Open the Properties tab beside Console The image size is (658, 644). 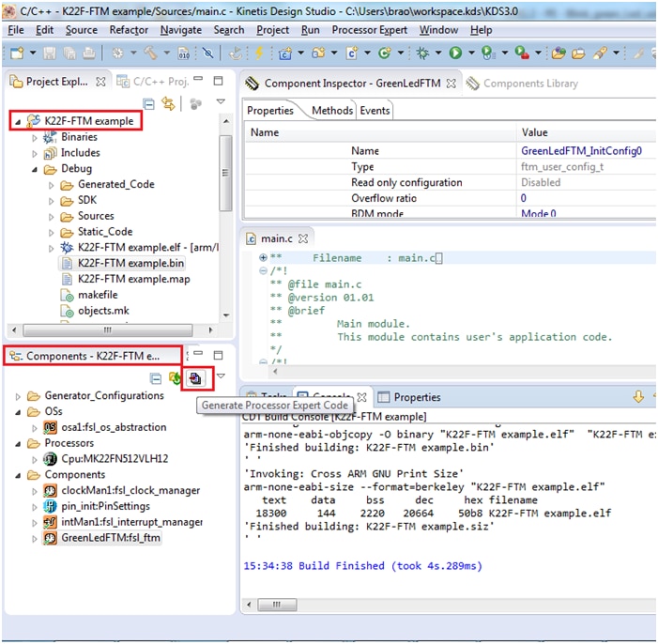click(x=409, y=397)
